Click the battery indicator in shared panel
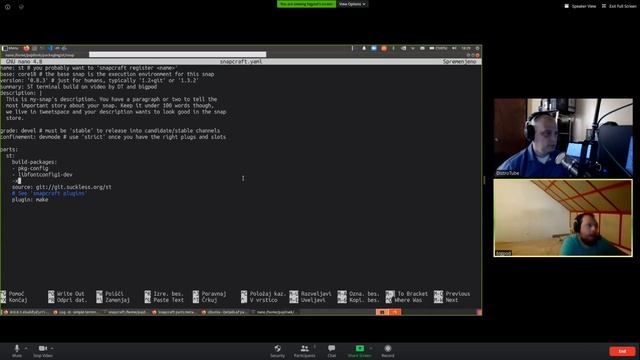Screen dimensions: 640x360 [438, 48]
